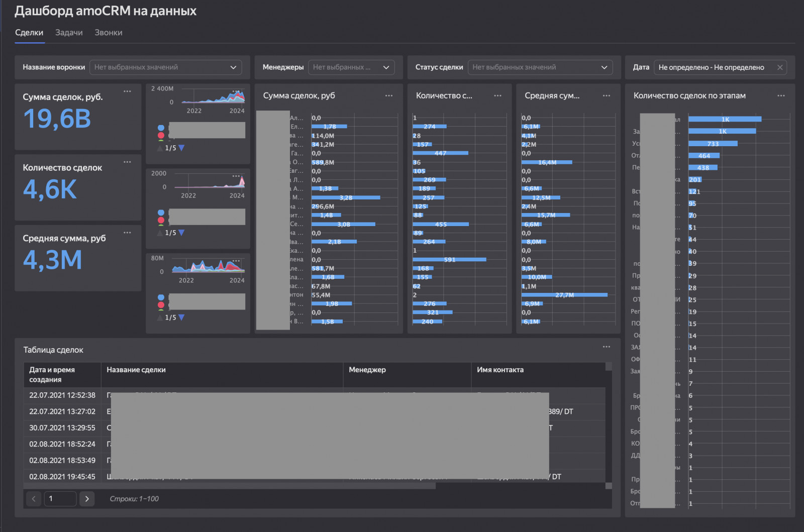Open menu of Количество с... bar chart
This screenshot has height=532, width=804.
pos(497,95)
